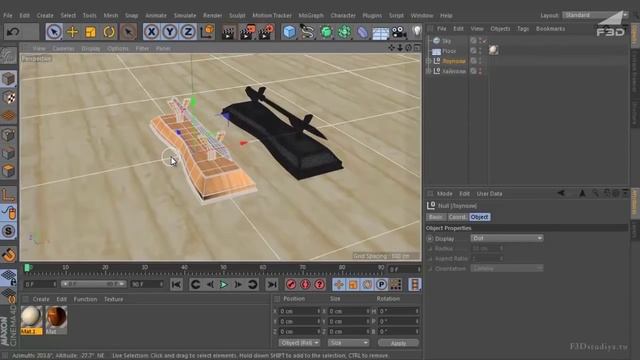640x360 pixels.
Task: Toggle Parameter P keyframe recording
Action: coord(381,284)
